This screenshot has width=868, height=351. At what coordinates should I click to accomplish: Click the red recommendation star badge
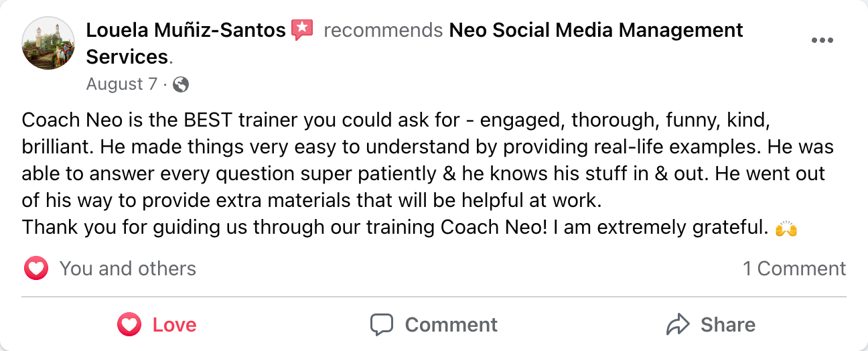[x=303, y=30]
